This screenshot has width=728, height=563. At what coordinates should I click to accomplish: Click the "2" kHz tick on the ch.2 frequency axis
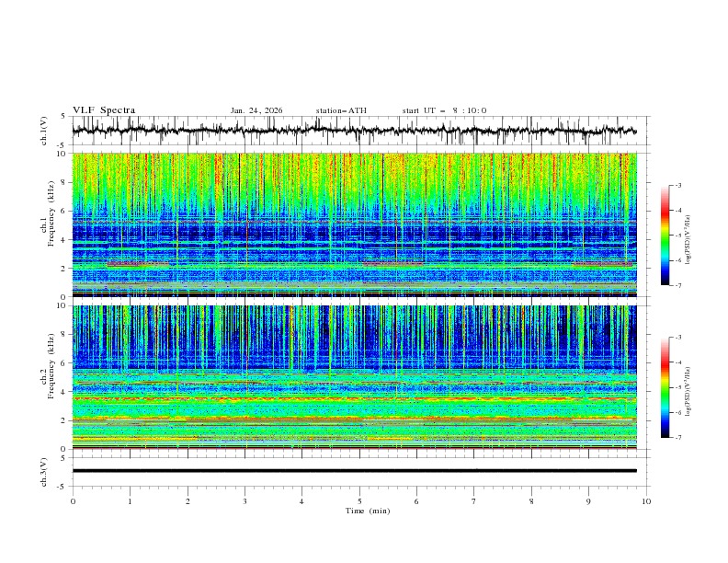tap(65, 420)
